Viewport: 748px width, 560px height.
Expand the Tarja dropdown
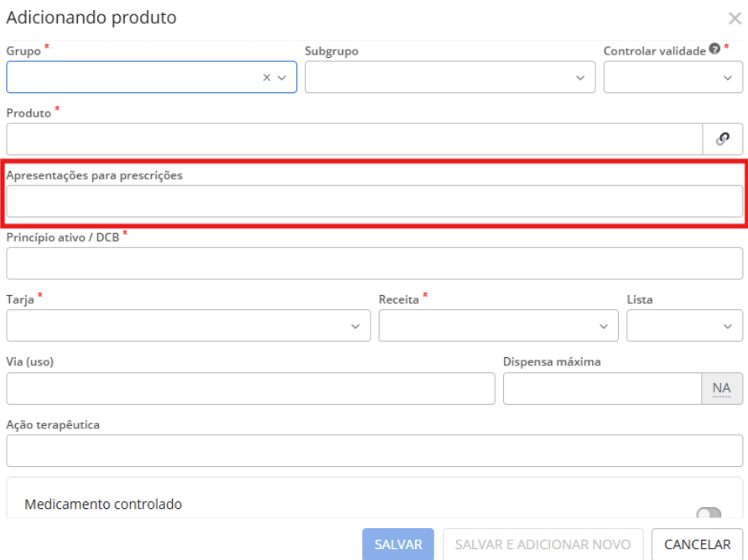188,326
